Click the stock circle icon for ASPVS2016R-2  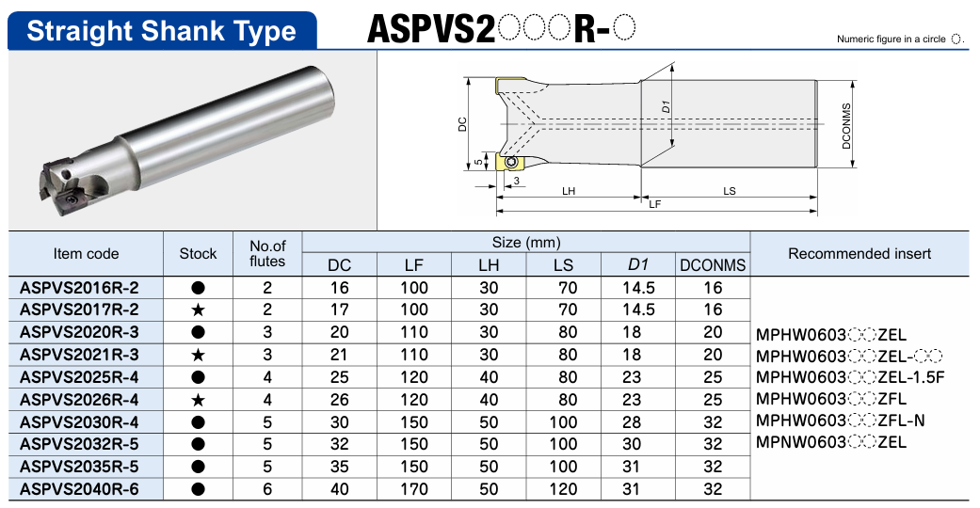[x=198, y=288]
